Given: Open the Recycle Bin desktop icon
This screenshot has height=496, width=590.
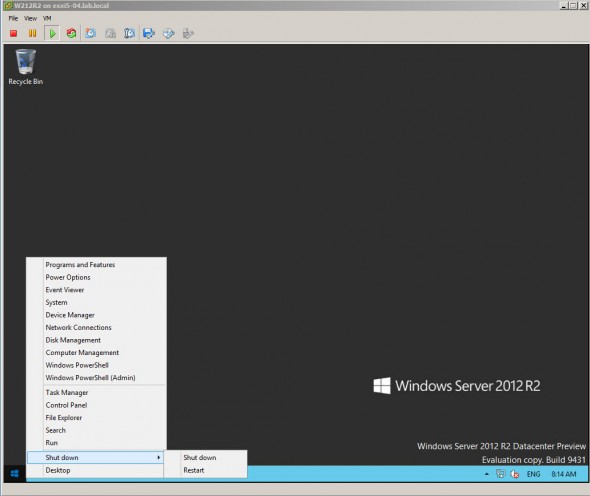Looking at the screenshot, I should [26, 67].
